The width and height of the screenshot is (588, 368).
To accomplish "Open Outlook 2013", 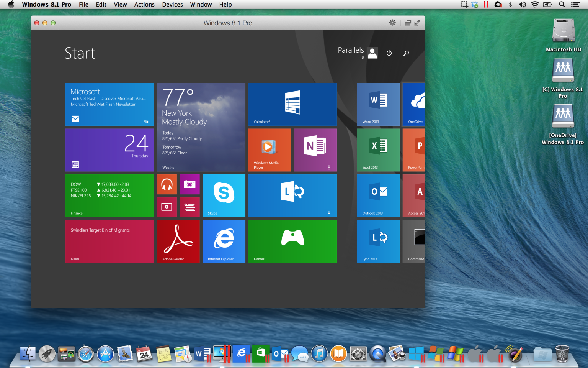I will click(378, 196).
